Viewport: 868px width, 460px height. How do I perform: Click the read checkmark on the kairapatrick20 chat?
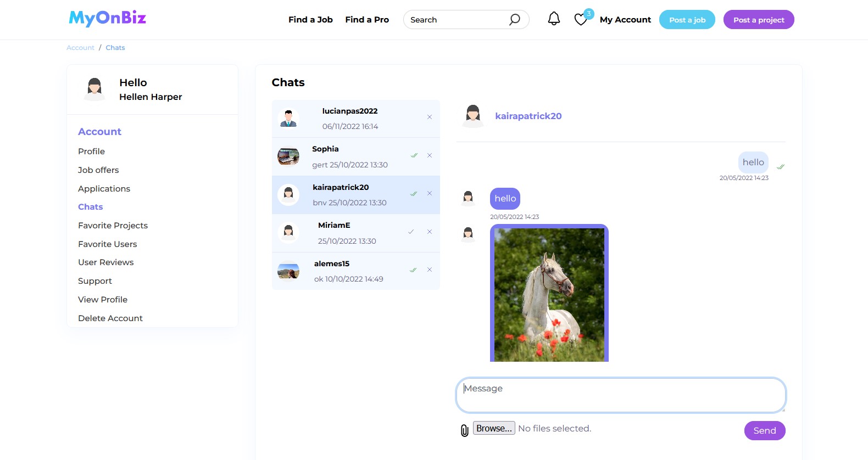click(x=414, y=194)
